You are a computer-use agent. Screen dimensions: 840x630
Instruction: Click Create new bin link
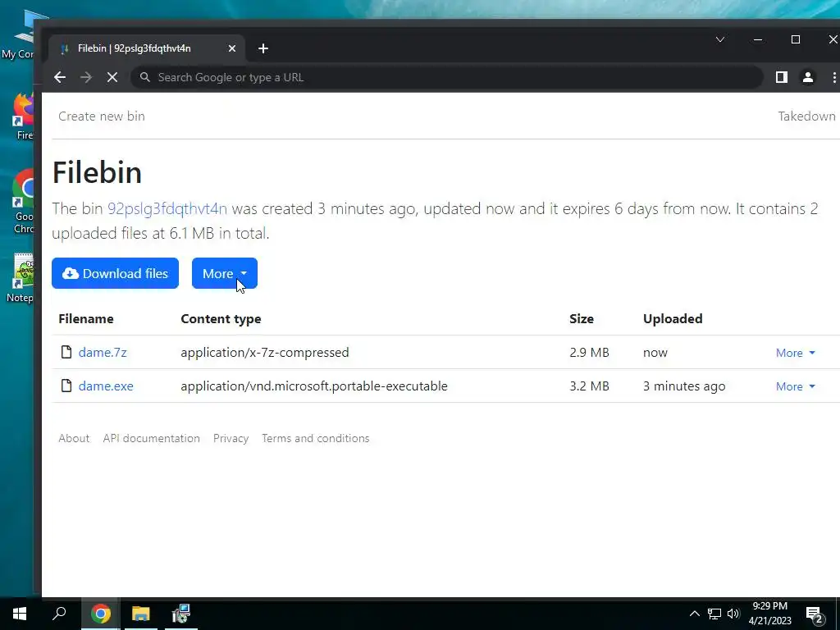[102, 116]
